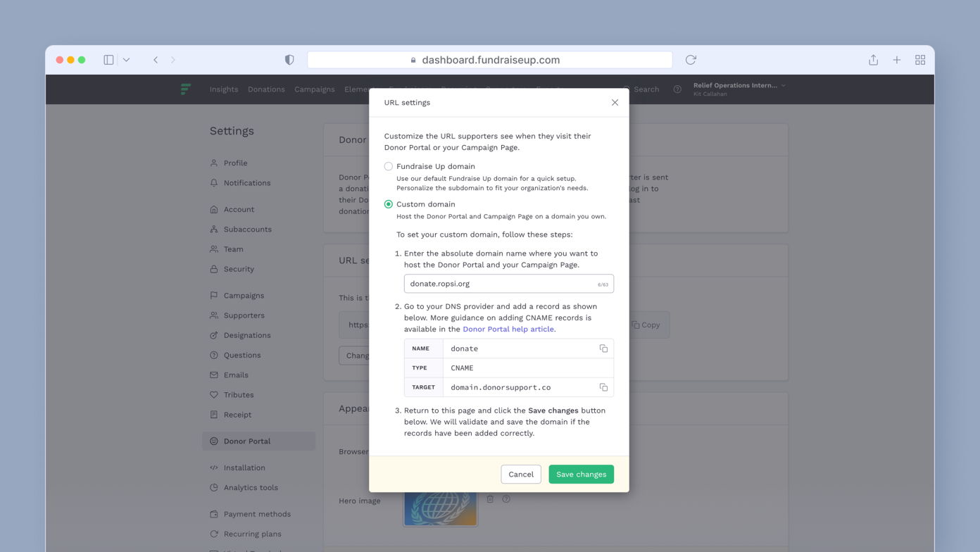Switch to the Insights section in the top navigation

(223, 89)
